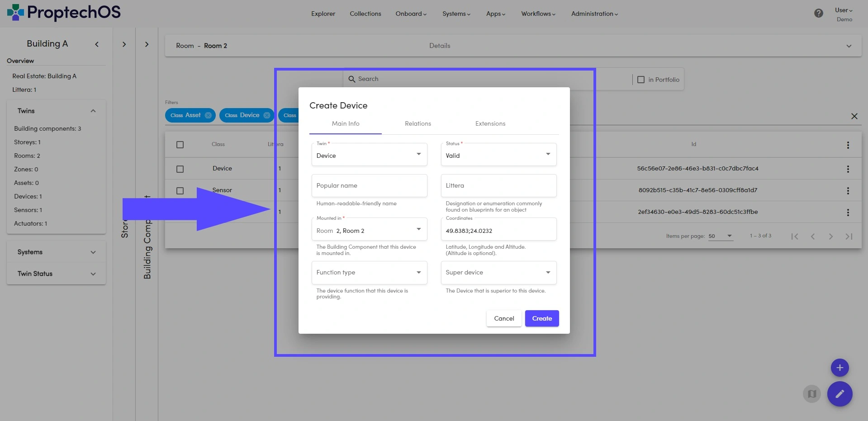Collapse the Twins section

pyautogui.click(x=93, y=111)
